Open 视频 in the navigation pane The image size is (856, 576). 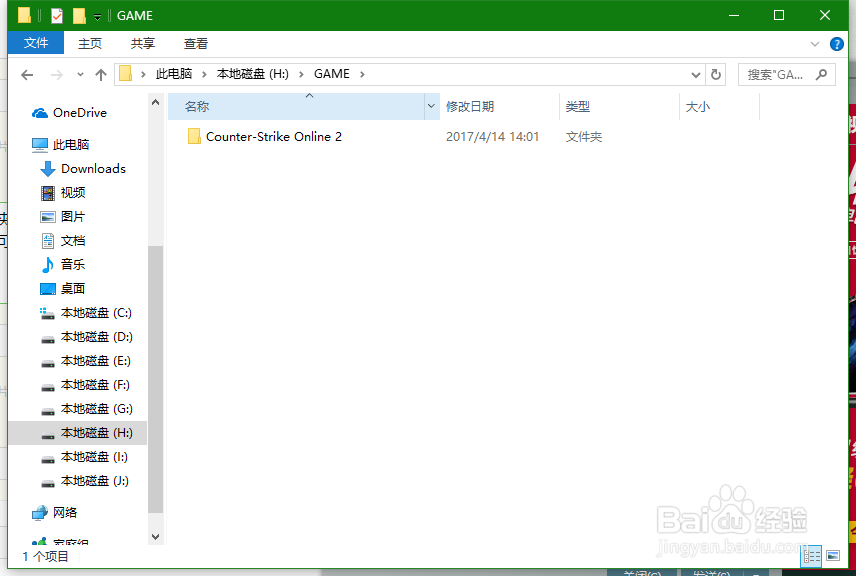(x=73, y=193)
